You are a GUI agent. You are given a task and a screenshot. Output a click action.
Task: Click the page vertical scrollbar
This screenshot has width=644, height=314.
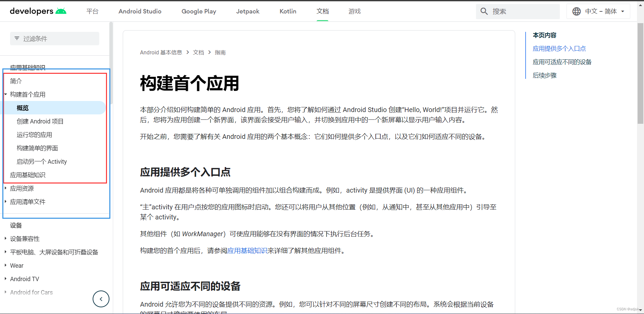[x=640, y=74]
